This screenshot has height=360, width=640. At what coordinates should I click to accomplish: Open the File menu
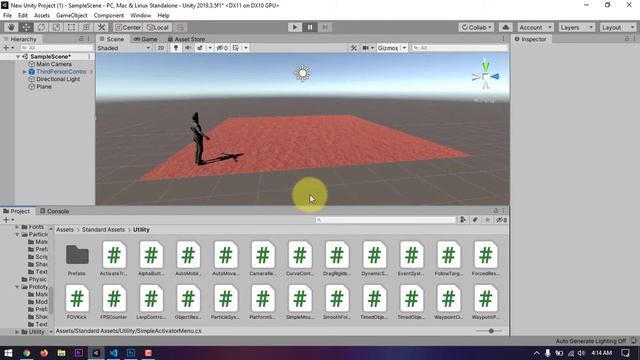(x=7, y=16)
